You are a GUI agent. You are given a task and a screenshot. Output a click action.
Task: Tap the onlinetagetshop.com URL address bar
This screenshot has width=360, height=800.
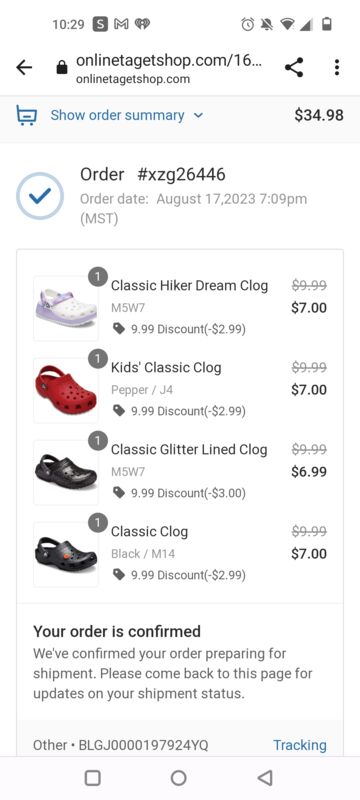click(169, 67)
